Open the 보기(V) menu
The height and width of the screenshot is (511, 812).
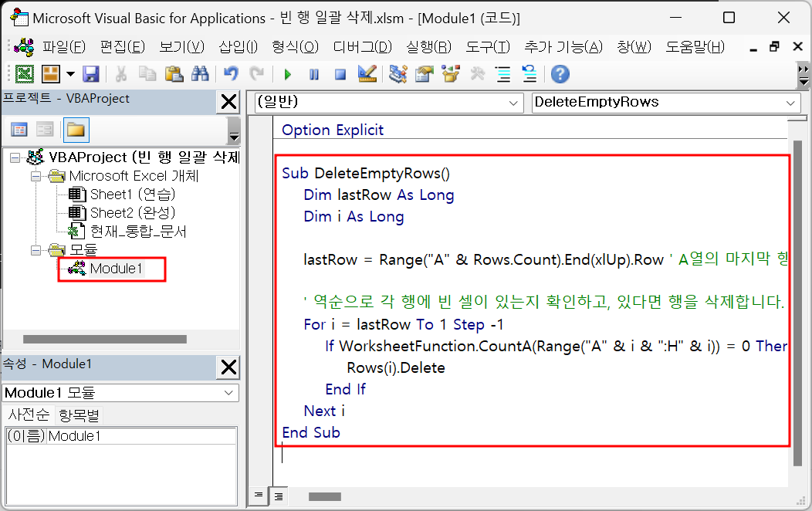click(181, 47)
